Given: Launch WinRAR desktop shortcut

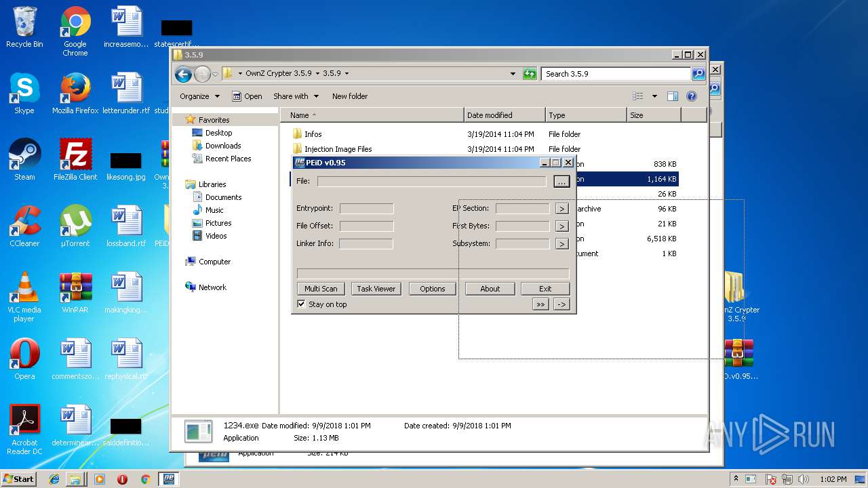Looking at the screenshot, I should click(x=75, y=293).
